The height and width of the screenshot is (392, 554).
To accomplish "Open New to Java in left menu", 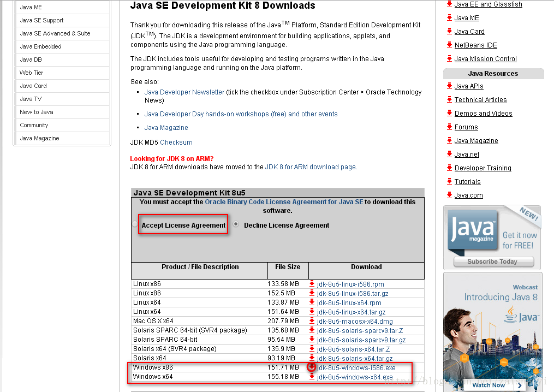I will (63, 112).
